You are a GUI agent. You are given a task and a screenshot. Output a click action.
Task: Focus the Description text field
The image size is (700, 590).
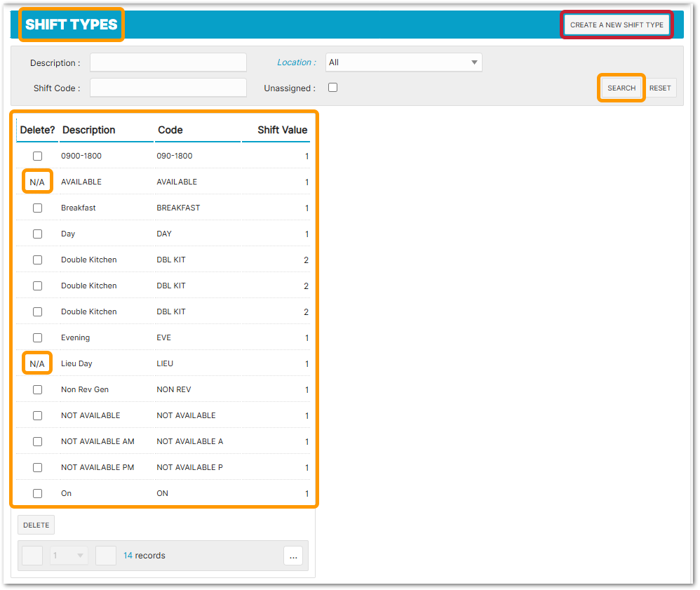pyautogui.click(x=168, y=62)
